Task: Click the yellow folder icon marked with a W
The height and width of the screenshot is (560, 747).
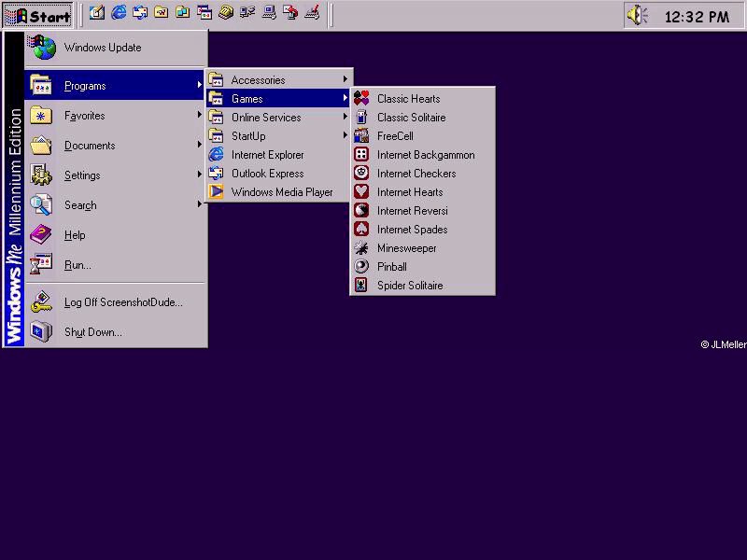Action: pyautogui.click(x=162, y=13)
